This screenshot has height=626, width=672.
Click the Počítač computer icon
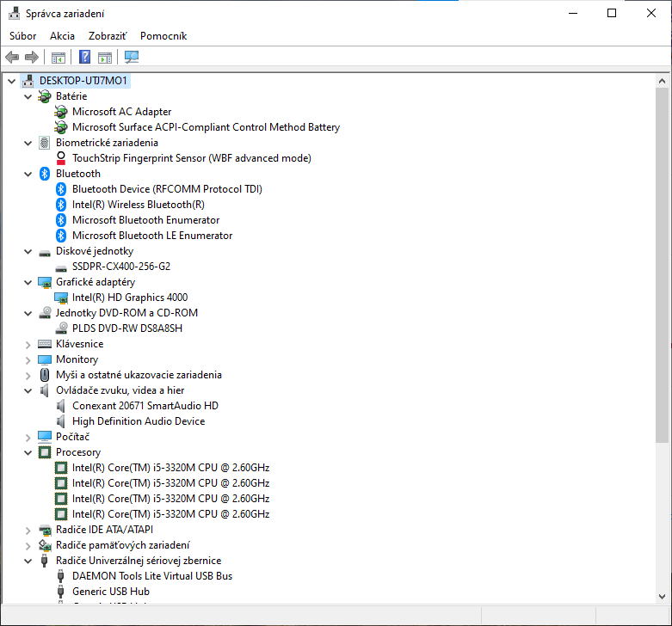pyautogui.click(x=45, y=437)
